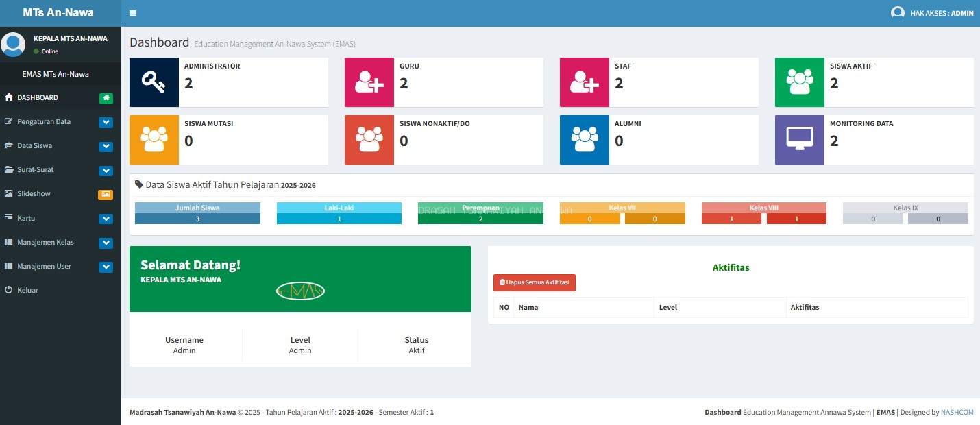The width and height of the screenshot is (980, 425).
Task: Toggle the sidebar with the hamburger icon
Action: click(x=132, y=13)
